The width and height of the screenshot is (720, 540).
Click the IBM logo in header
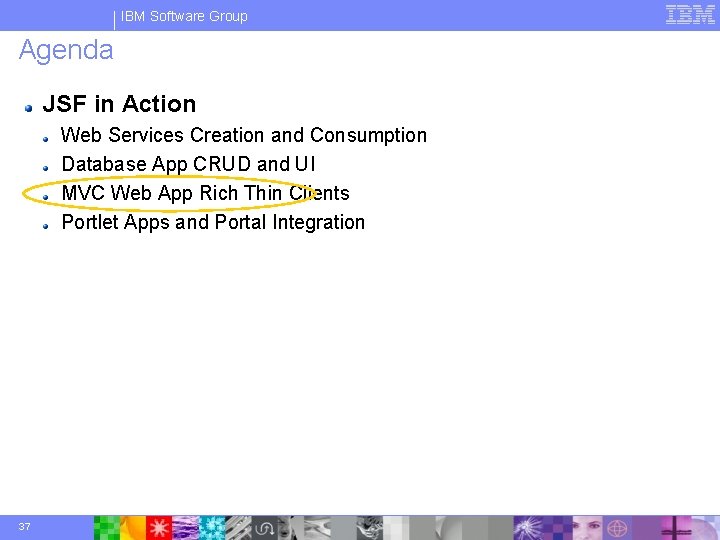[690, 15]
